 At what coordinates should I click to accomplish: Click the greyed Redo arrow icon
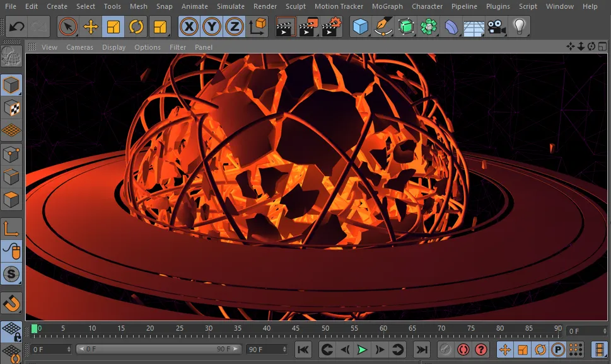pos(39,27)
